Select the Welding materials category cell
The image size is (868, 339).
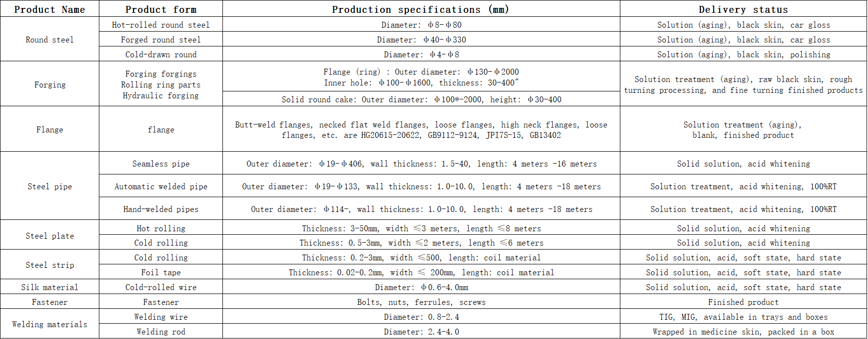click(49, 324)
